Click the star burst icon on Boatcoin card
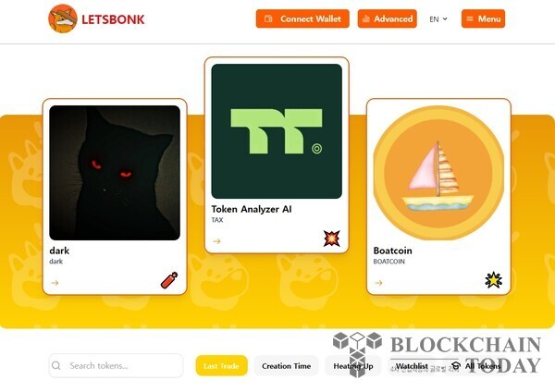Screen dimensions: 555x392 click(493, 280)
